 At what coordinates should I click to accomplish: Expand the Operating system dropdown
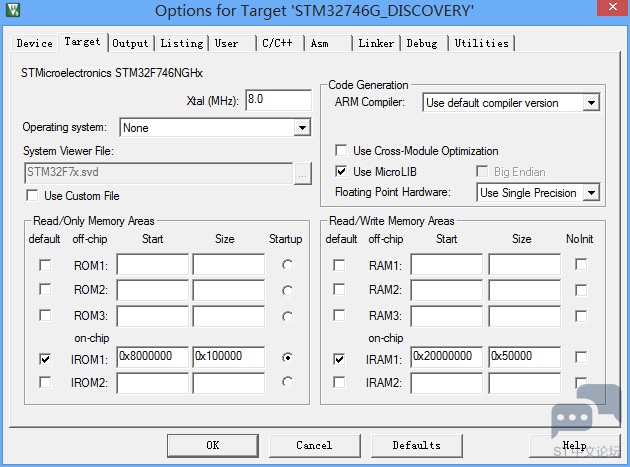click(302, 128)
